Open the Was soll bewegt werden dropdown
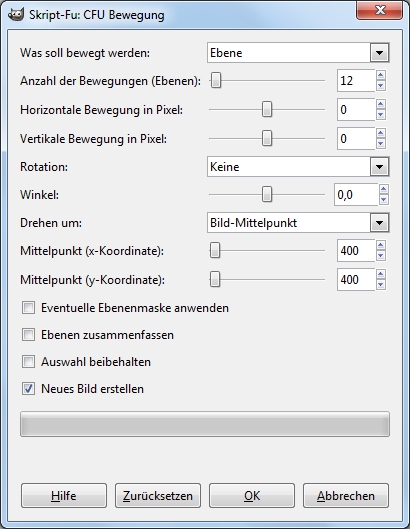This screenshot has width=410, height=529. (x=298, y=53)
